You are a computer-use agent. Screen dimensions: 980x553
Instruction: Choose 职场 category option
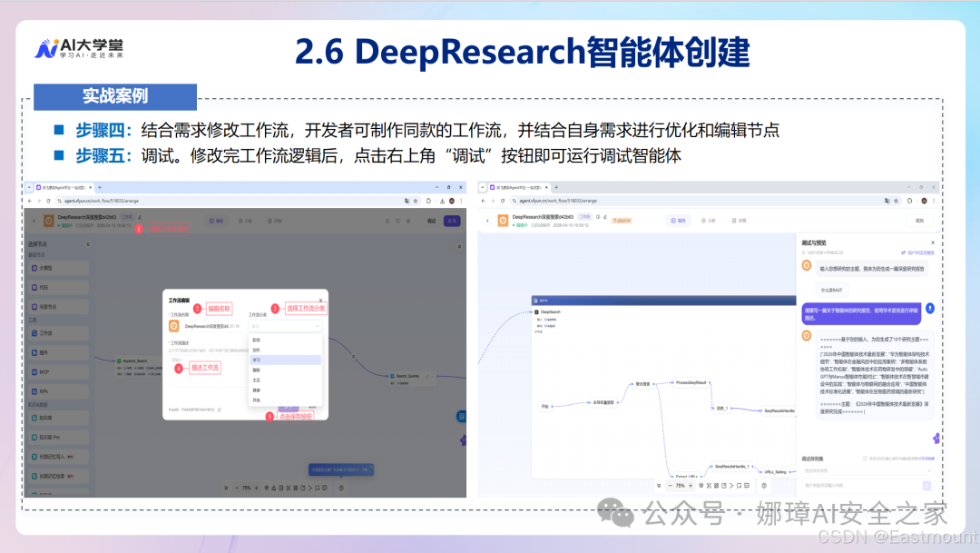click(285, 340)
